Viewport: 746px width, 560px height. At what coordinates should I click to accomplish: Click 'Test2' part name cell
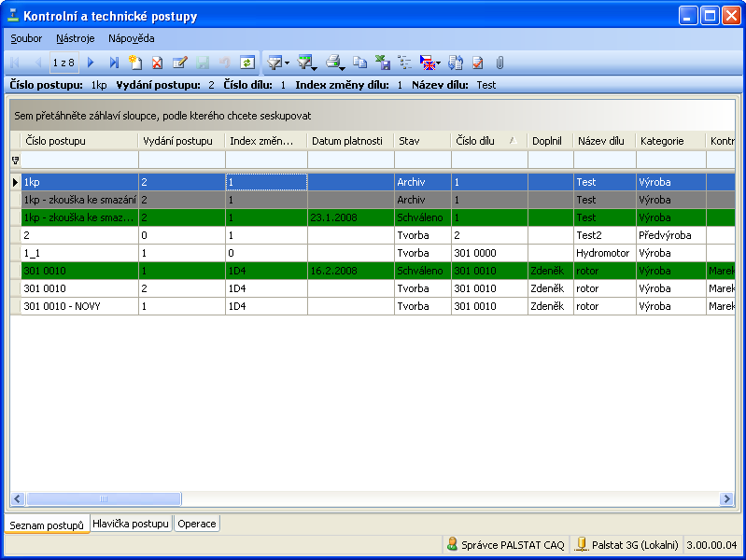pyautogui.click(x=605, y=235)
